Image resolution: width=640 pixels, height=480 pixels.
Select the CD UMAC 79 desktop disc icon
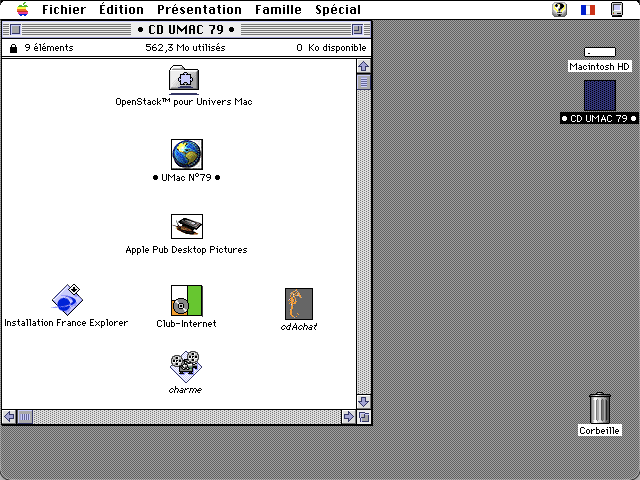click(x=600, y=96)
